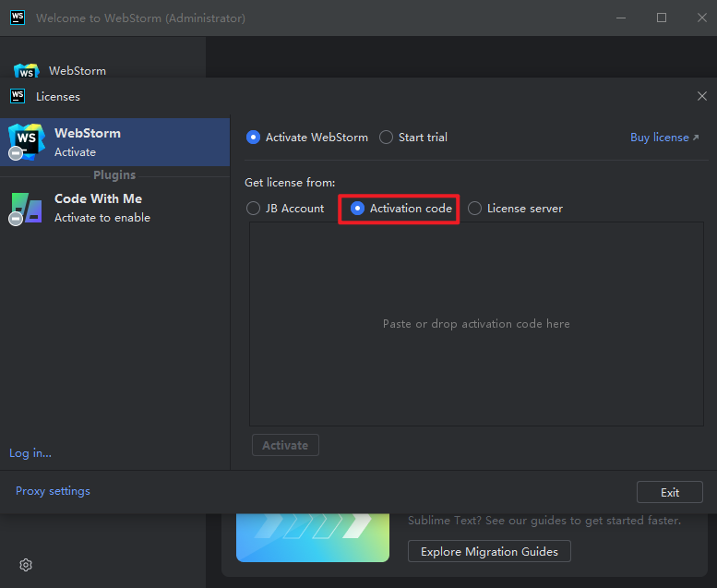717x588 pixels.
Task: Click the WS icon in the Licenses dialog title
Action: [x=18, y=96]
